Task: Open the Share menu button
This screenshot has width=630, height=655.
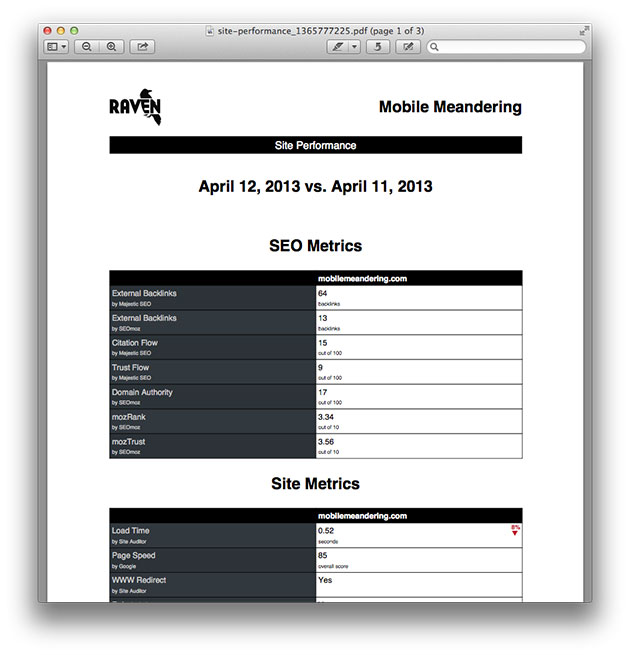Action: point(142,47)
